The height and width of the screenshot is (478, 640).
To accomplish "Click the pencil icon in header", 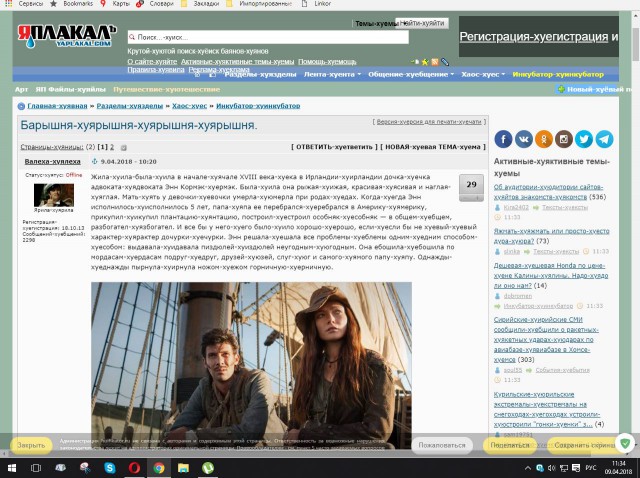I will coord(444,62).
